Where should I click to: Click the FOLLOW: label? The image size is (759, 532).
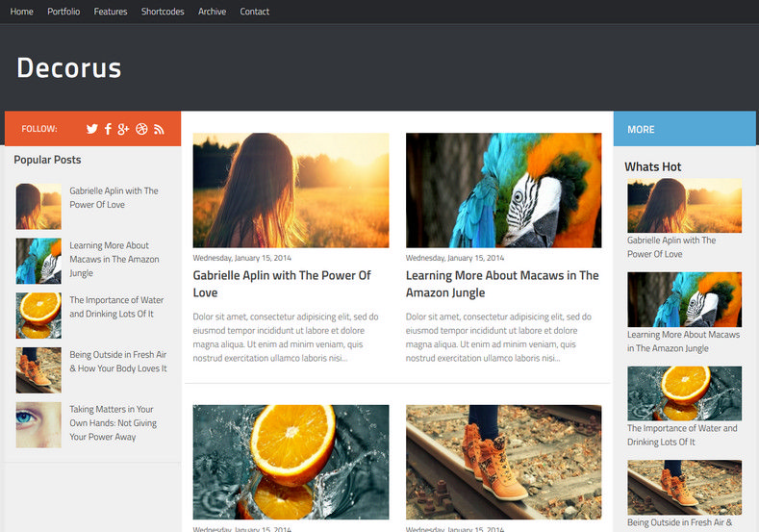[x=39, y=129]
